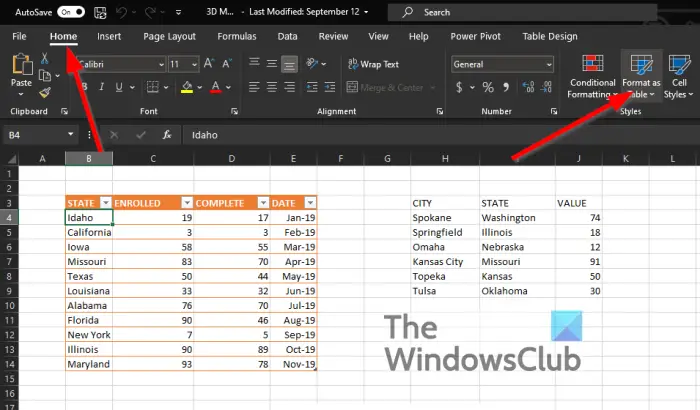Click the yellow Fill Color swatch
The image size is (700, 410).
click(x=187, y=87)
